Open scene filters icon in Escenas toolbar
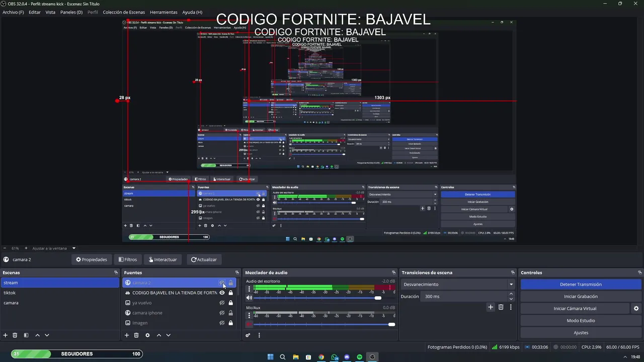Image resolution: width=644 pixels, height=362 pixels. (26, 335)
